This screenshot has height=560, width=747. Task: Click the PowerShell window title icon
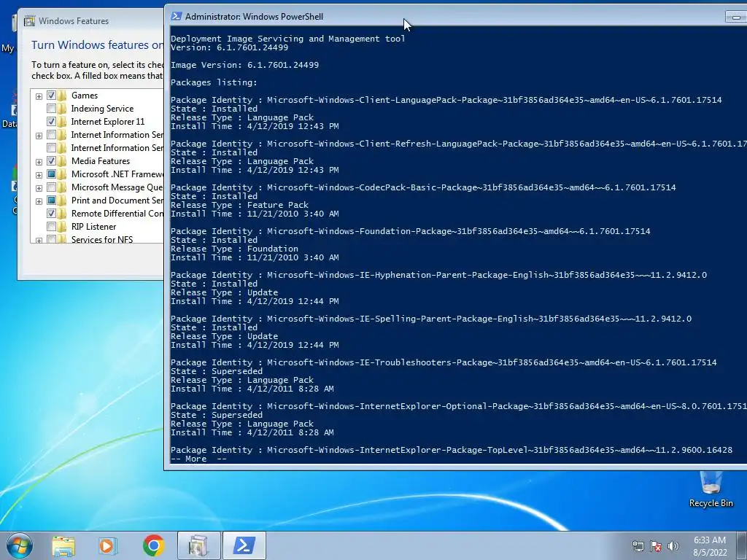point(177,16)
